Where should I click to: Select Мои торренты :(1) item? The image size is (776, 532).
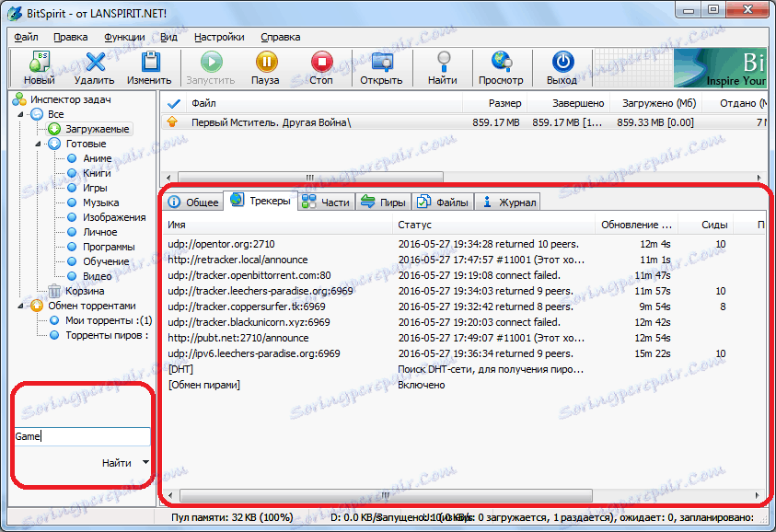(109, 320)
